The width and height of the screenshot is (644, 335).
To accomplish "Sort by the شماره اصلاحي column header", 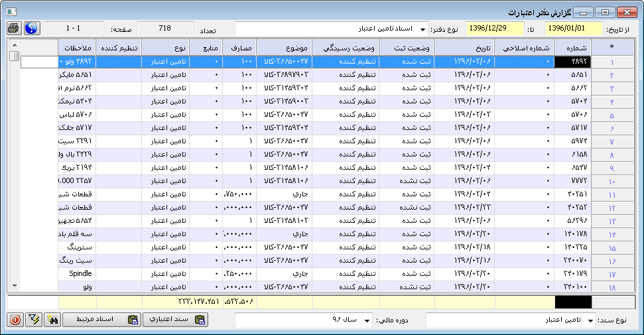I will [x=525, y=48].
